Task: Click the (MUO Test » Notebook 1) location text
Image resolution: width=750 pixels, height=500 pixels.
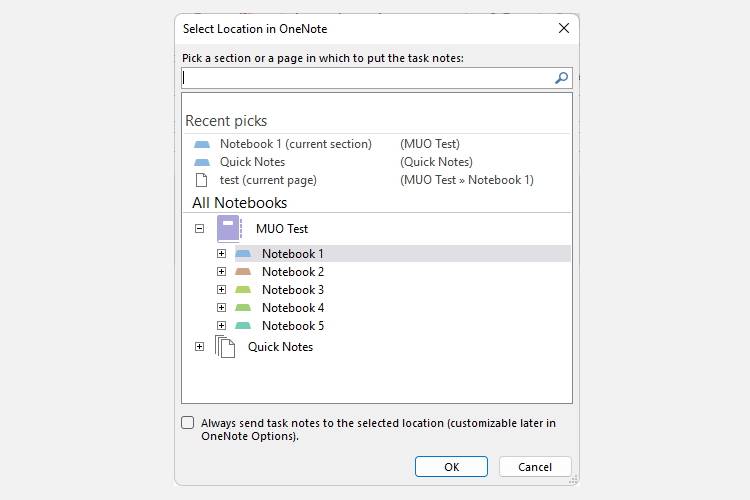Action: pyautogui.click(x=467, y=180)
